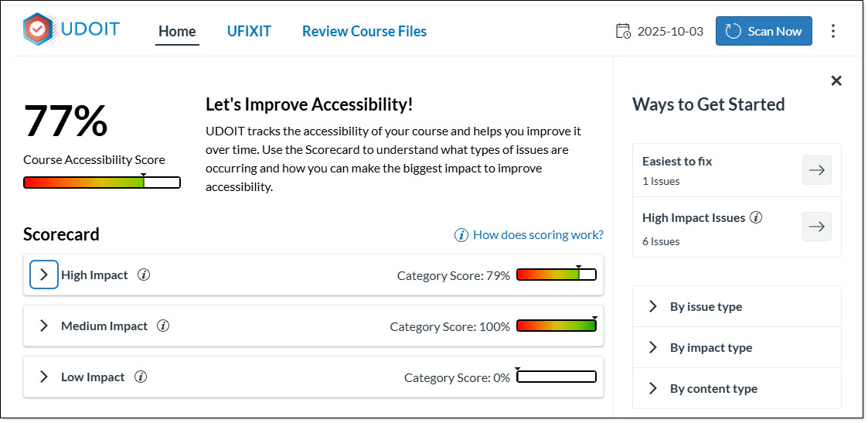This screenshot has height=423, width=868.
Task: Switch to the UFIXIT tab
Action: click(x=249, y=31)
